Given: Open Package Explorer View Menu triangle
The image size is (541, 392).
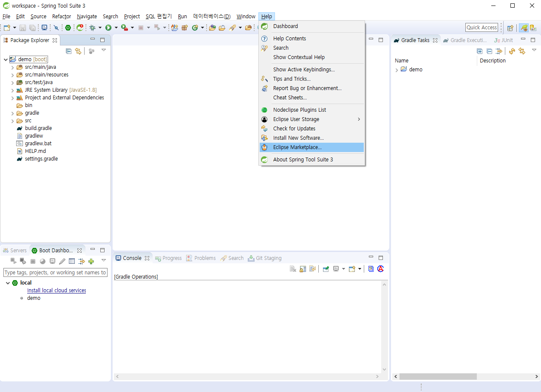Looking at the screenshot, I should (104, 50).
